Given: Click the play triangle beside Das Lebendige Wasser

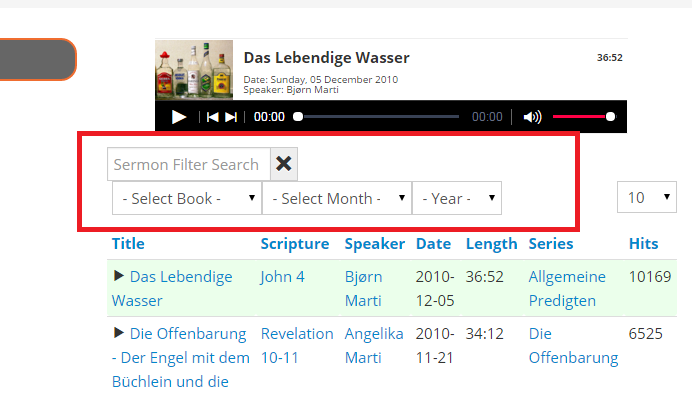Looking at the screenshot, I should pyautogui.click(x=118, y=276).
